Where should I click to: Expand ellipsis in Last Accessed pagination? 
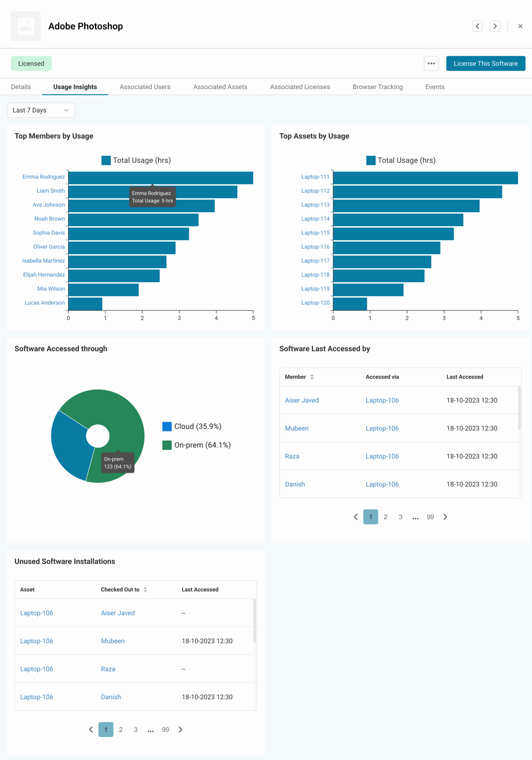pos(415,518)
